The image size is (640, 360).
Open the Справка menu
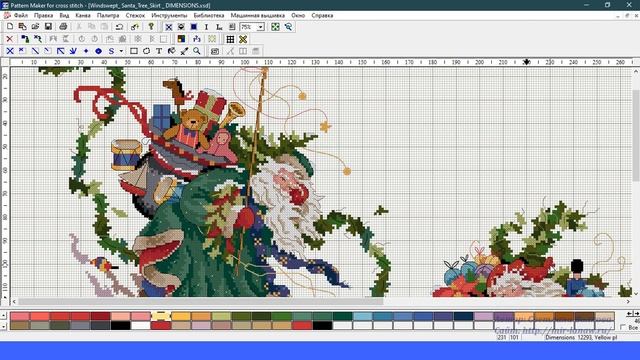click(322, 15)
